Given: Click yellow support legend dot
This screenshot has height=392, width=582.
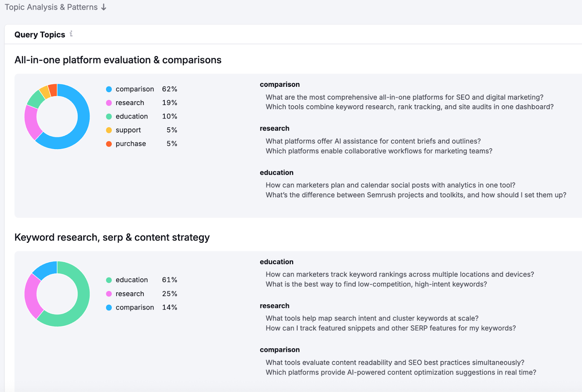Looking at the screenshot, I should click(x=109, y=130).
